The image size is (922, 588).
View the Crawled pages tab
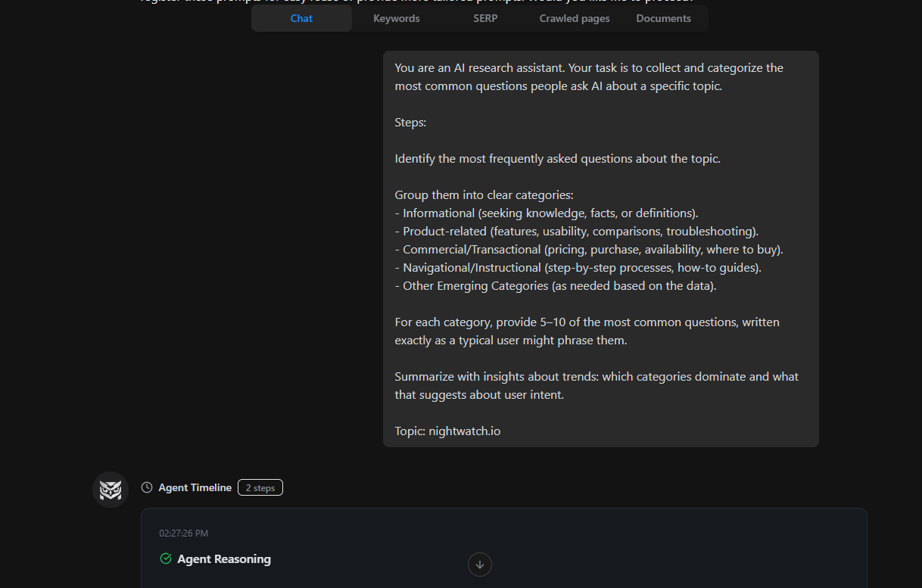tap(575, 18)
